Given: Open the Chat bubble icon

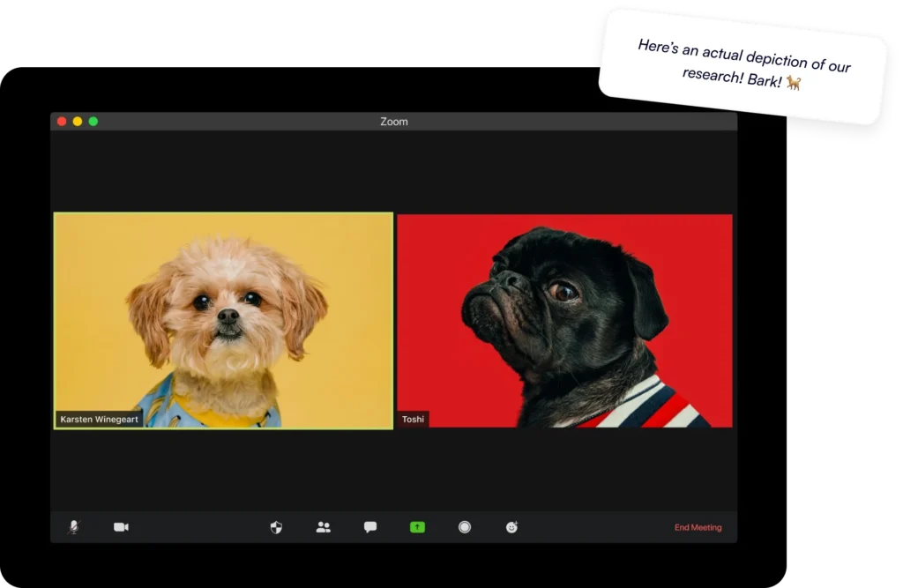Looking at the screenshot, I should click(x=370, y=527).
